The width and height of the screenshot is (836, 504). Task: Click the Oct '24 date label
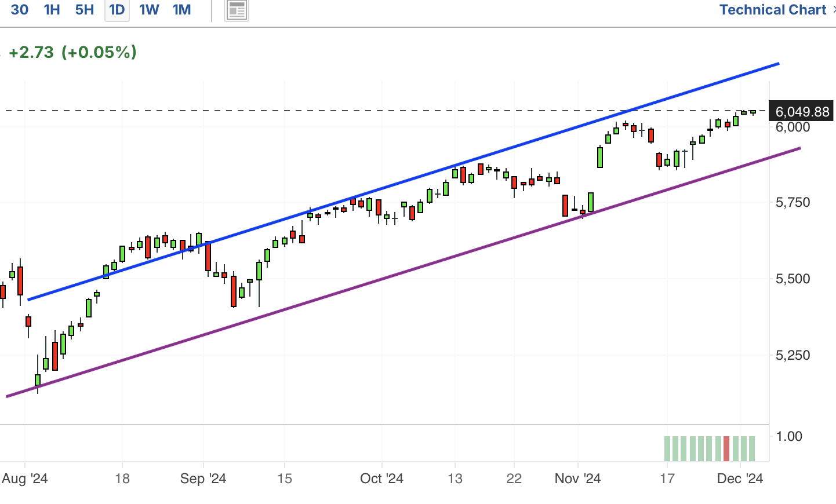[381, 479]
